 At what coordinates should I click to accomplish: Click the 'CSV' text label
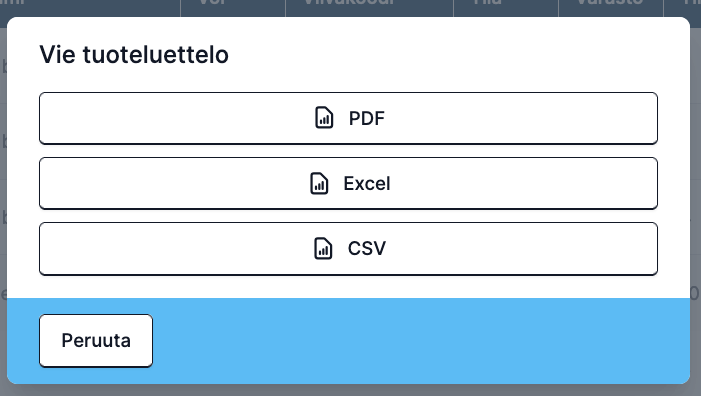coord(367,249)
